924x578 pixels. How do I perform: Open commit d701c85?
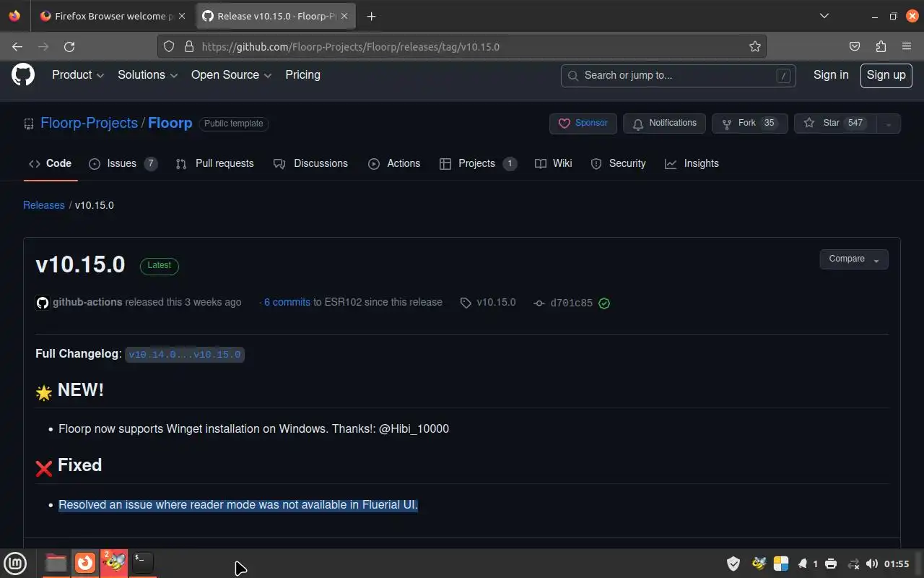click(571, 303)
